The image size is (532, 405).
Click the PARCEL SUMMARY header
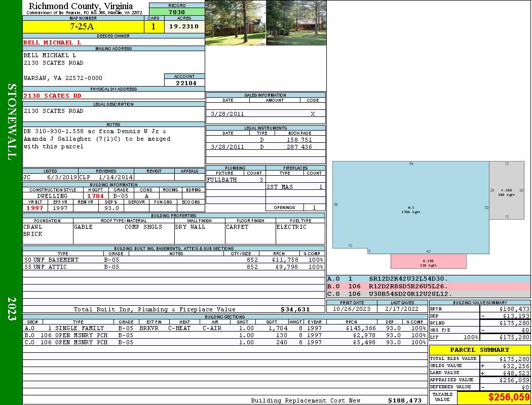coord(480,350)
